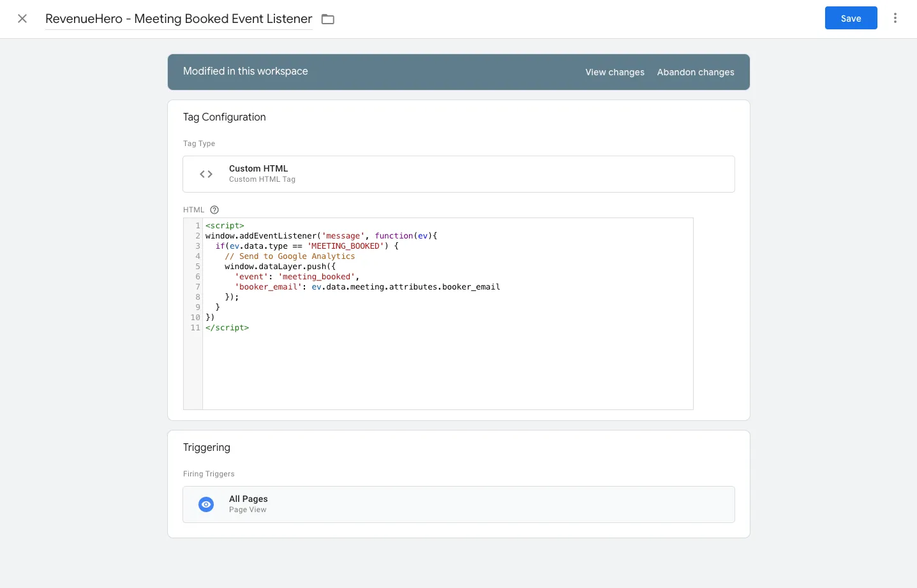Edit the tag name RevenueHero - Meeting Booked Event Listener
Screen dimensions: 917x588
(179, 19)
